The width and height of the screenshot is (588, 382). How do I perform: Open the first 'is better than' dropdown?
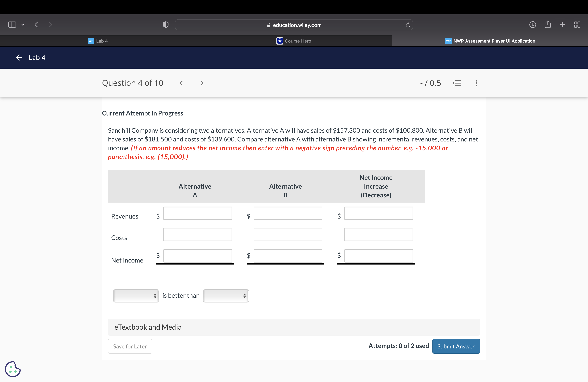136,296
